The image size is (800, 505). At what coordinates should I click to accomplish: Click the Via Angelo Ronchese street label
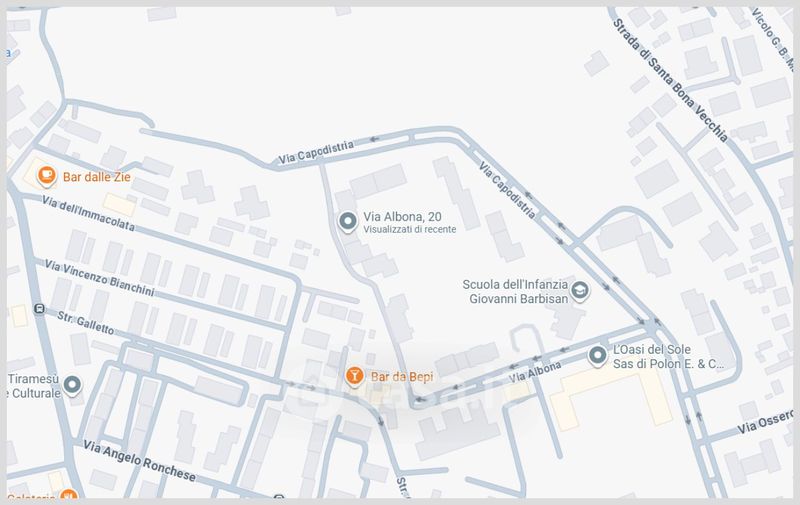point(139,462)
